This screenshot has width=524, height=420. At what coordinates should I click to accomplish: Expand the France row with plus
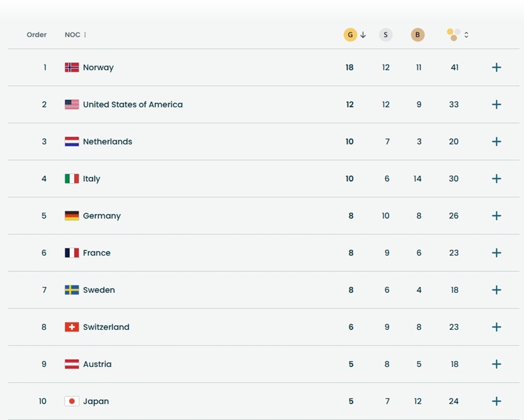point(496,253)
